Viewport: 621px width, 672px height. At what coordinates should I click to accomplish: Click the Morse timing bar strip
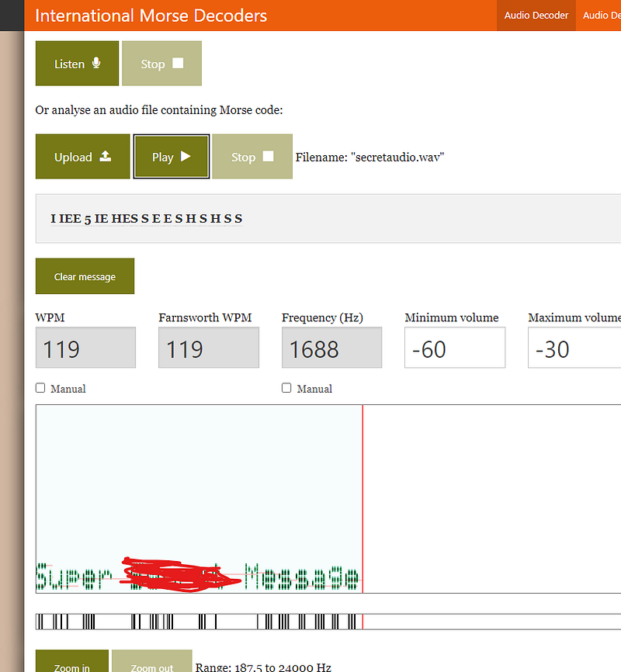[x=328, y=622]
